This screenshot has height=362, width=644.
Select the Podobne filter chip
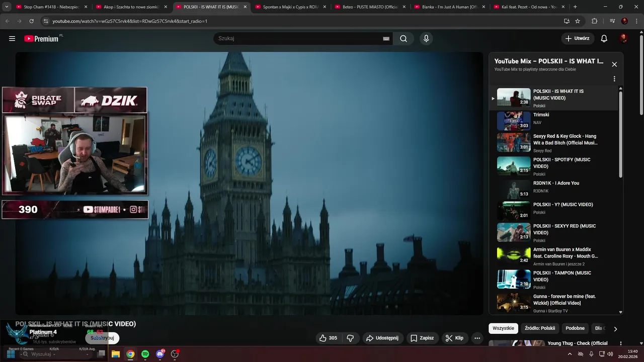click(x=575, y=328)
